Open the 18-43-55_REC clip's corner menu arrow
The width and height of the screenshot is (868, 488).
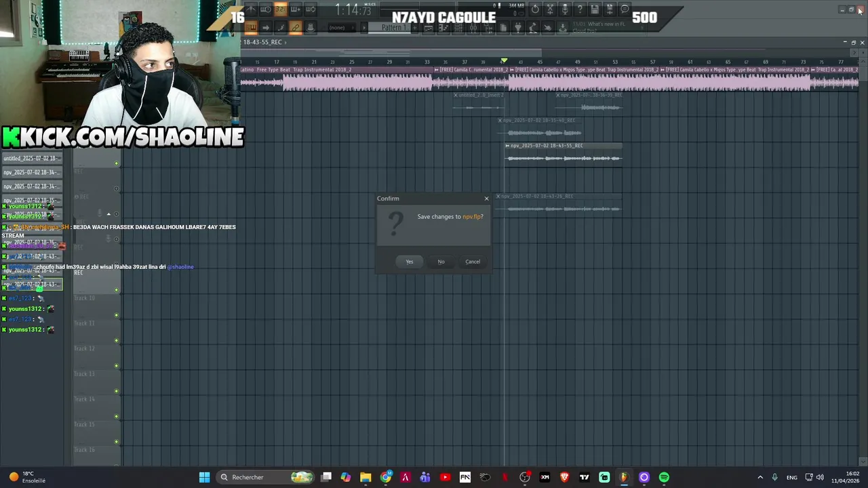pos(507,146)
